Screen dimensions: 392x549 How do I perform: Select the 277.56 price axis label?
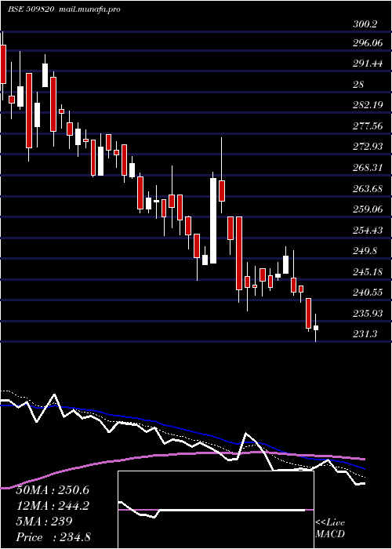tap(367, 125)
